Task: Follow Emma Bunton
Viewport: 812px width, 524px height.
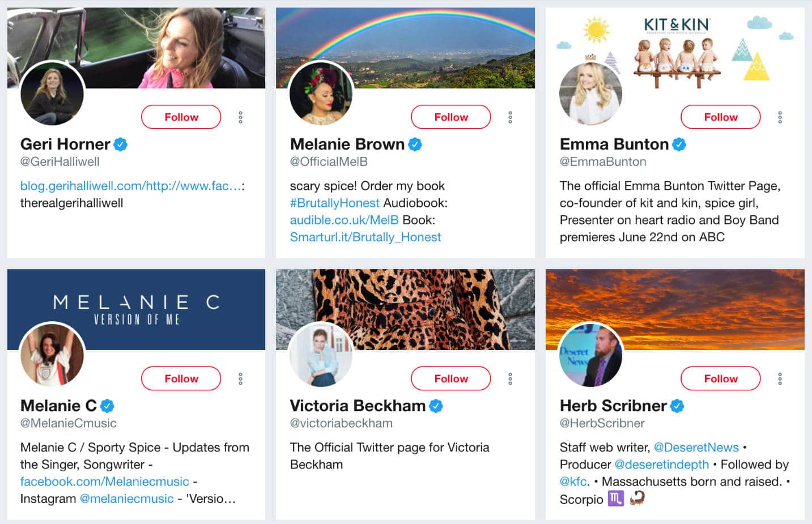Action: point(720,117)
